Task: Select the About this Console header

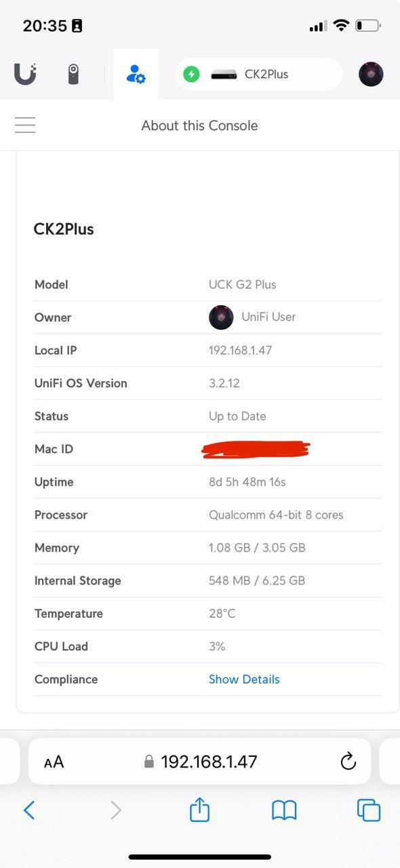Action: 199,125
